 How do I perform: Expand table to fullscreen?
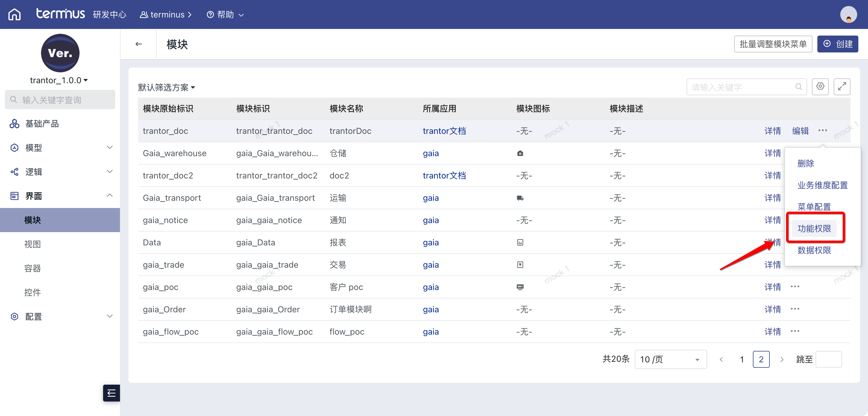[842, 87]
